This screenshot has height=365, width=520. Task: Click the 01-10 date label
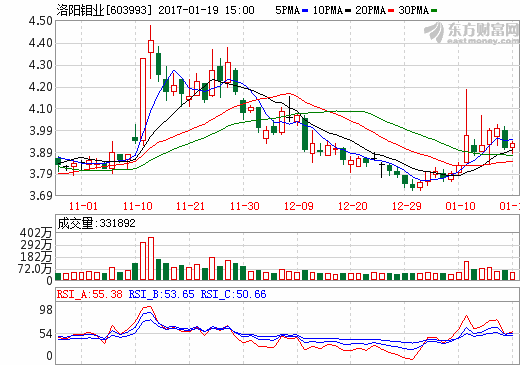click(x=460, y=206)
